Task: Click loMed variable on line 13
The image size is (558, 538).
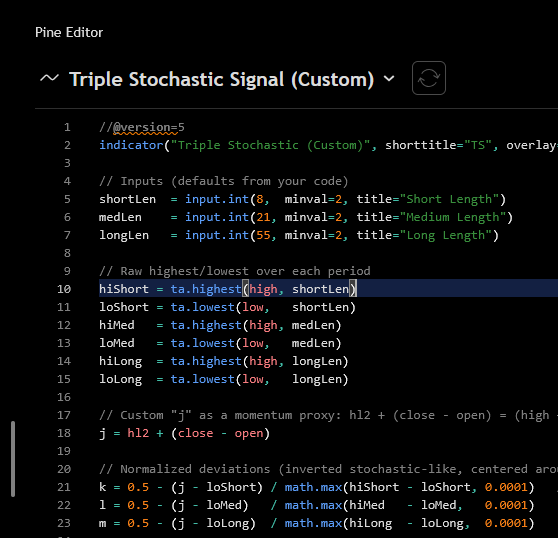Action: click(x=117, y=343)
